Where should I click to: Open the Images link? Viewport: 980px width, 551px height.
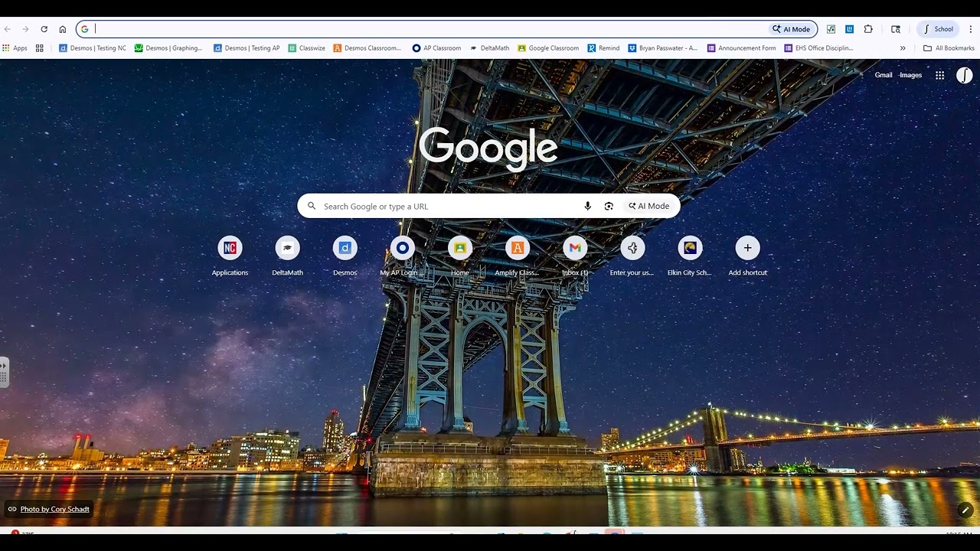coord(910,75)
